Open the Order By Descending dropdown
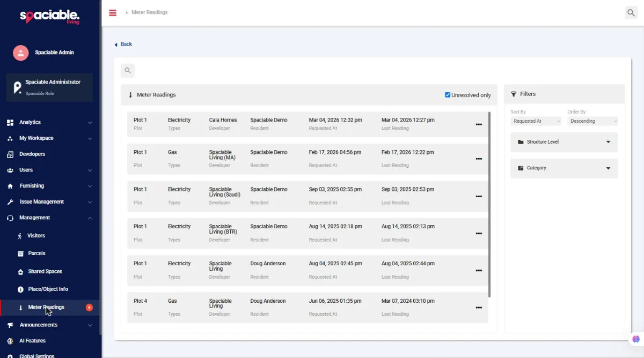This screenshot has width=644, height=358. click(x=592, y=121)
